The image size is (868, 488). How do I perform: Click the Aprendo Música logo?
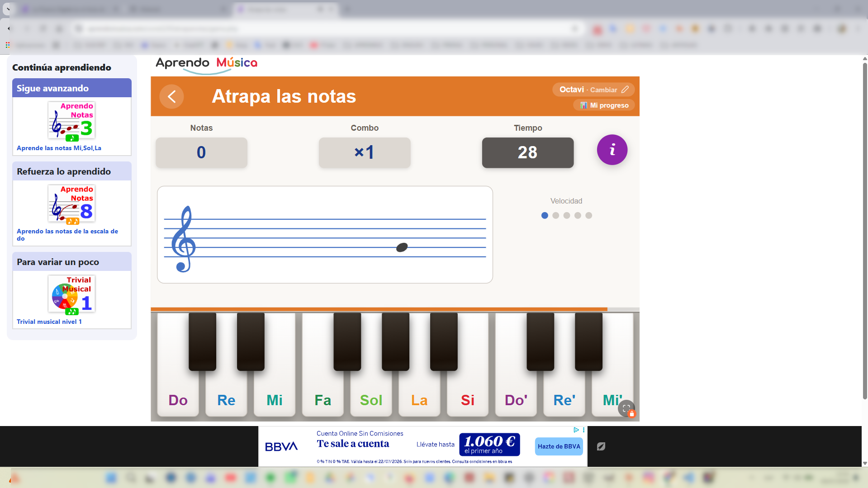[206, 65]
